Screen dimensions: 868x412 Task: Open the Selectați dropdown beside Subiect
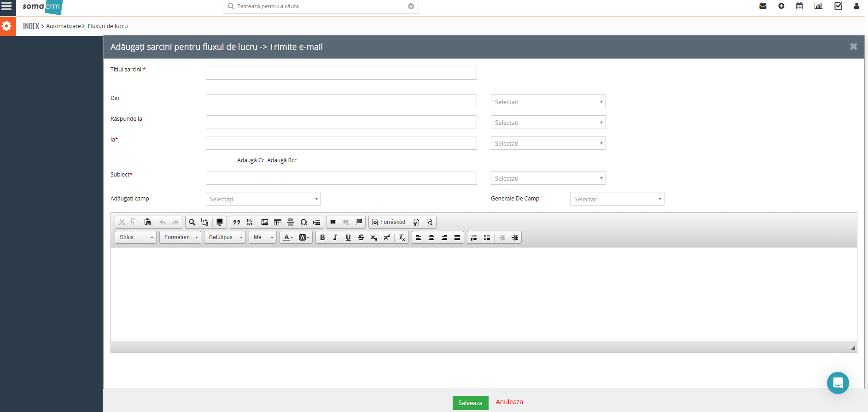548,178
